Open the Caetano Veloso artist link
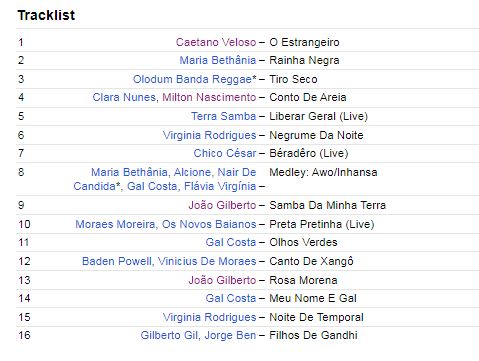This screenshot has width=479, height=361. pyautogui.click(x=216, y=42)
